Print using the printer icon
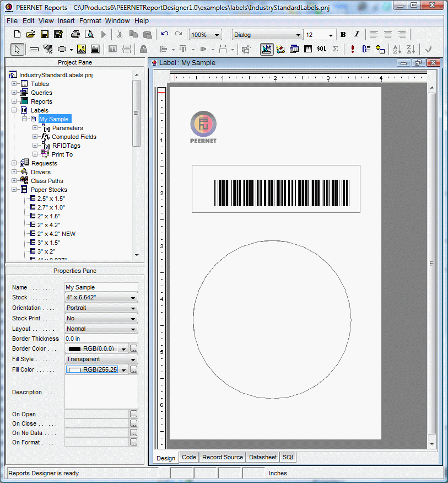 [x=75, y=35]
